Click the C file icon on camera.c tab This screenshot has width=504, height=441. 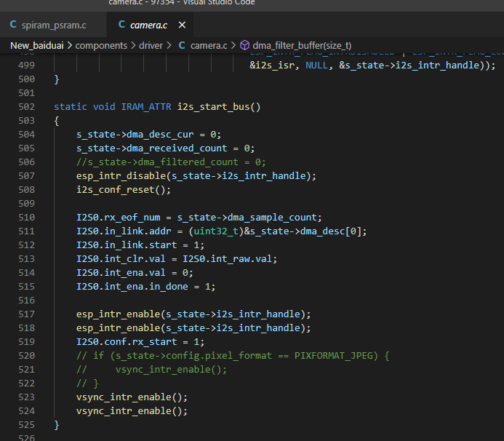point(121,25)
